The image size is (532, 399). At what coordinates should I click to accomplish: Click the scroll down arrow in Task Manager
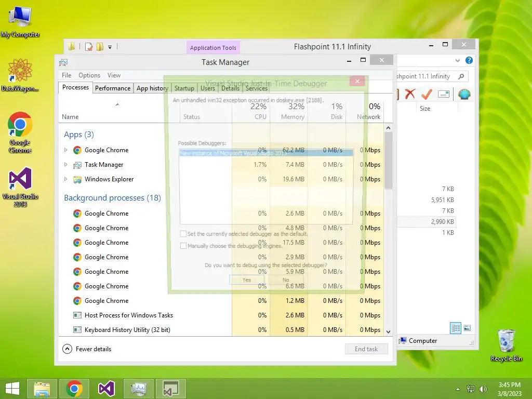388,332
